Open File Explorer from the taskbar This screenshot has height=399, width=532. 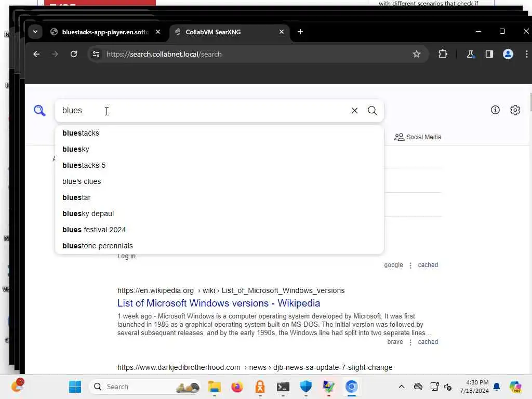[x=214, y=387]
